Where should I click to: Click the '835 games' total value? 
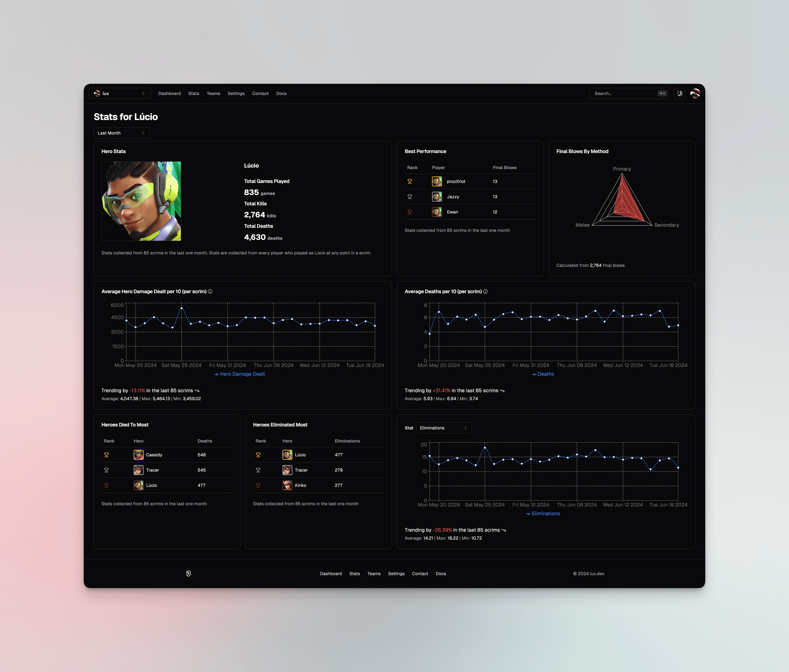tap(260, 192)
